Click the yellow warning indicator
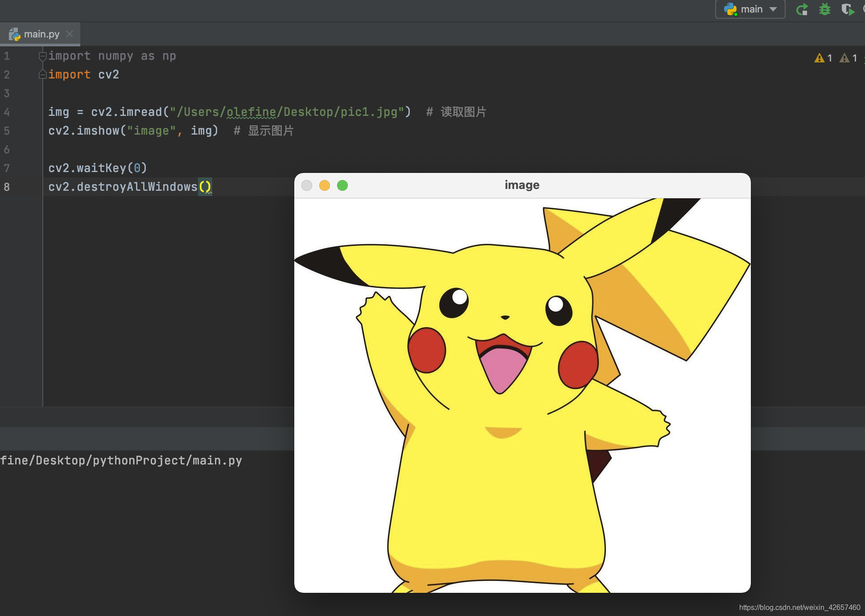 tap(823, 58)
